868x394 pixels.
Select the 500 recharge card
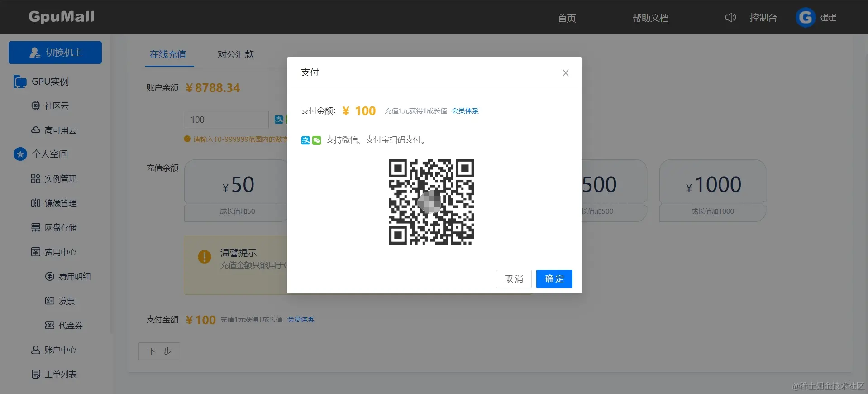[x=614, y=191]
